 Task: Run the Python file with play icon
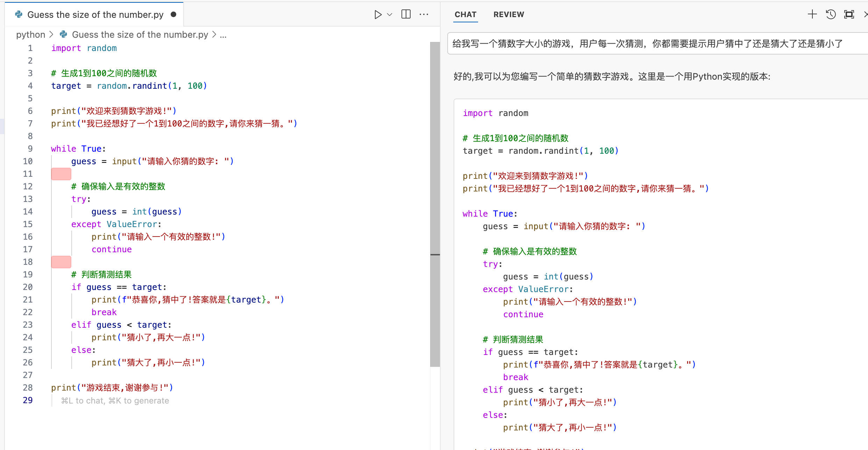pos(378,15)
